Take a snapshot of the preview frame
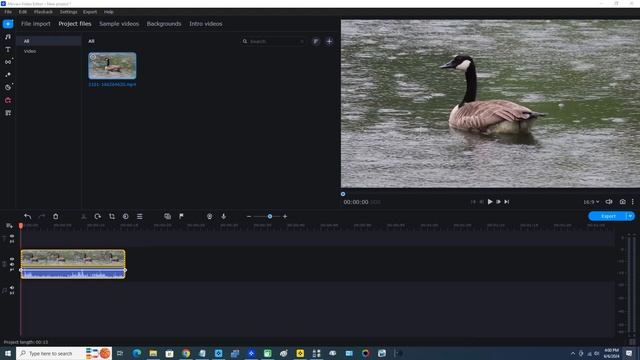The height and width of the screenshot is (360, 640). tap(622, 202)
